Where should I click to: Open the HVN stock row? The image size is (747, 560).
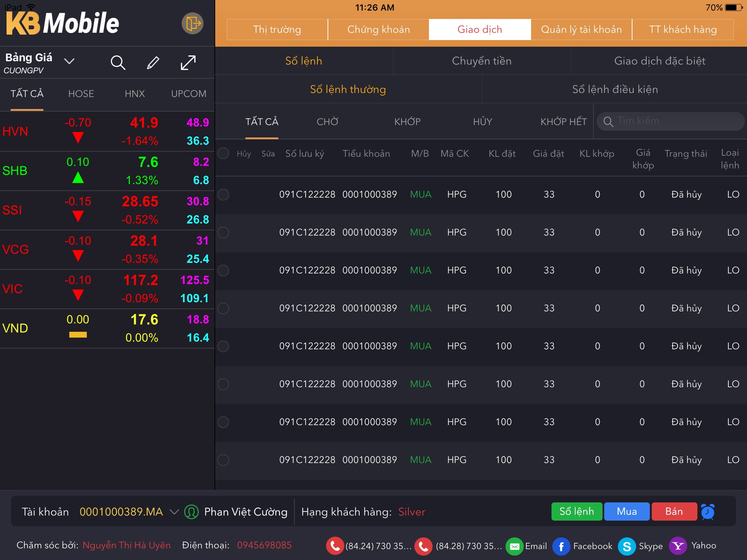click(107, 132)
